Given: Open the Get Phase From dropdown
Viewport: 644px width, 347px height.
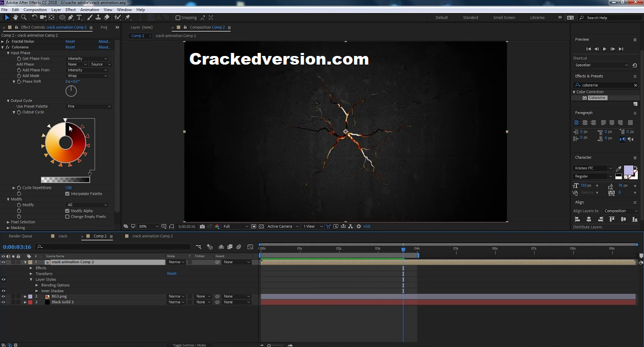Looking at the screenshot, I should pyautogui.click(x=88, y=59).
